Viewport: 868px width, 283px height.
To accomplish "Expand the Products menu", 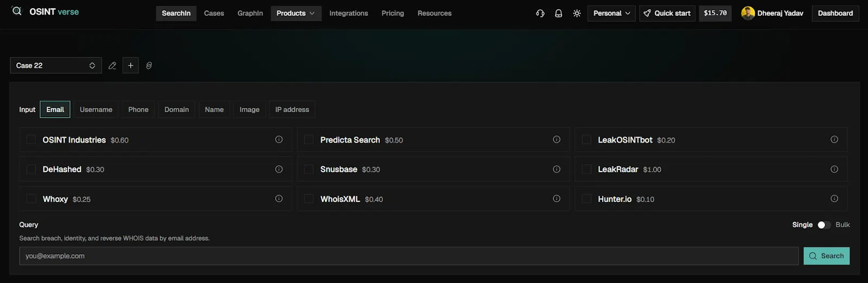I will (296, 13).
